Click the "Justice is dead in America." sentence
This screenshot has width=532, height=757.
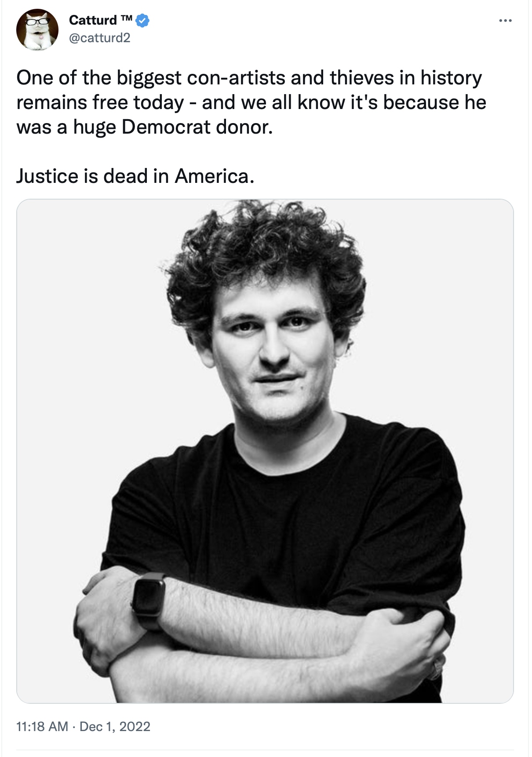pyautogui.click(x=135, y=176)
